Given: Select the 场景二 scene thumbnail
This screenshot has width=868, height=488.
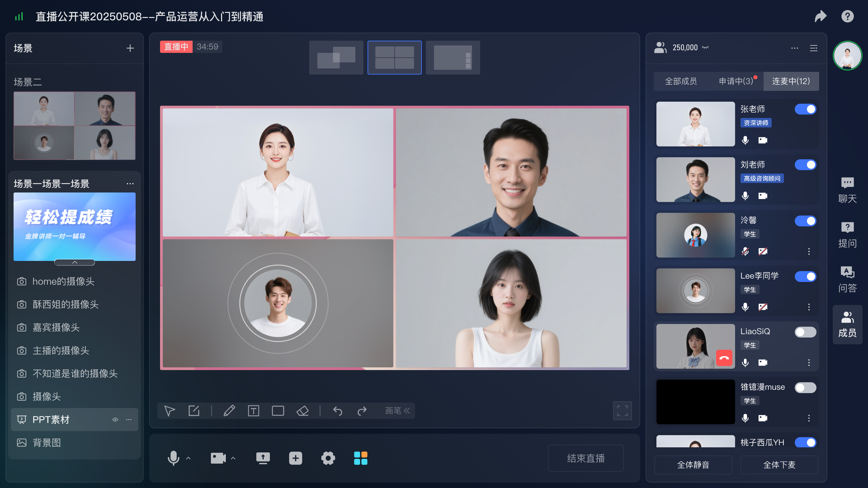Looking at the screenshot, I should [75, 125].
